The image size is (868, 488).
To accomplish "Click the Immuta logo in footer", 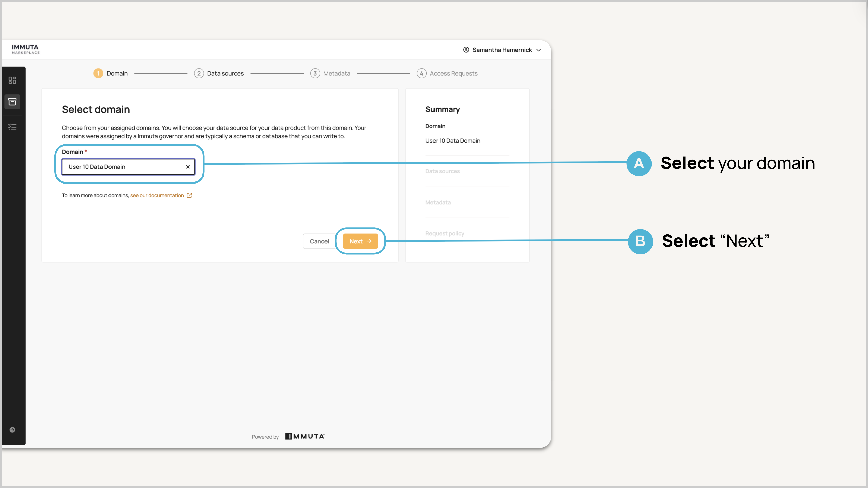I will (x=305, y=436).
